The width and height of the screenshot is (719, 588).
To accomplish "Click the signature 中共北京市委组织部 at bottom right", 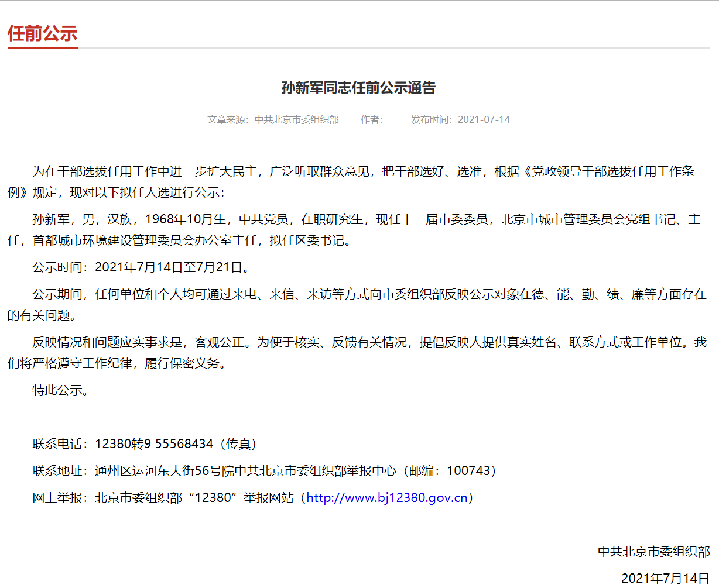I will [x=654, y=551].
